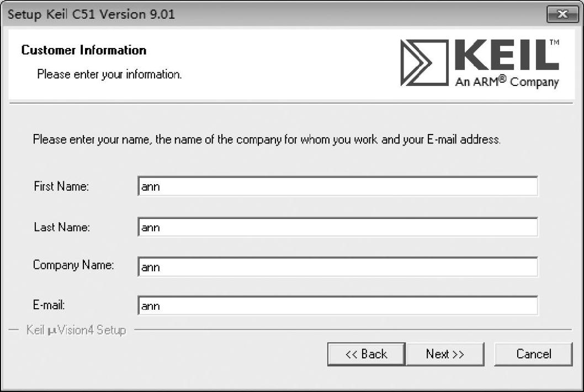The image size is (584, 392).
Task: Click the "Please enter your information." subtitle
Action: click(x=109, y=74)
